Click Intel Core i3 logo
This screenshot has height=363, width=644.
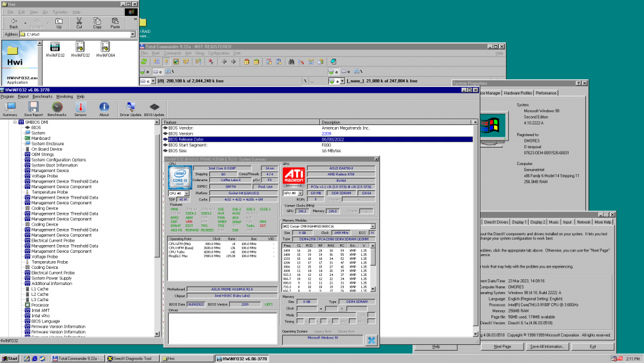click(180, 177)
